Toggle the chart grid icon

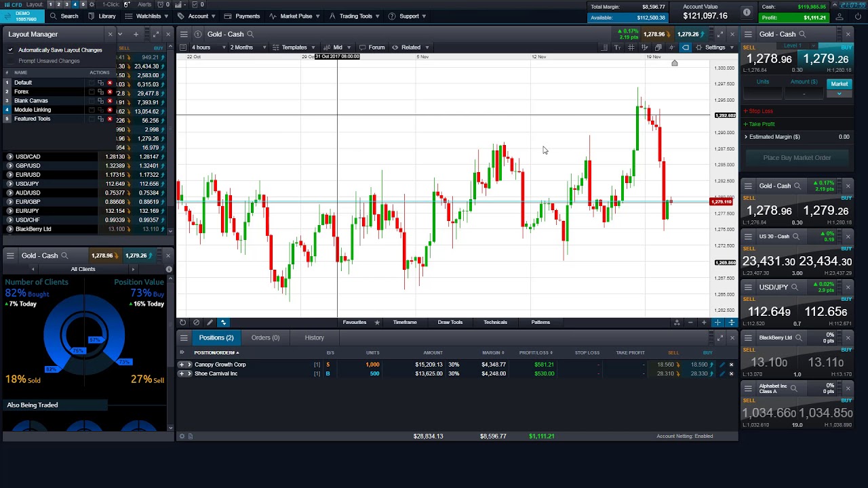coord(631,47)
